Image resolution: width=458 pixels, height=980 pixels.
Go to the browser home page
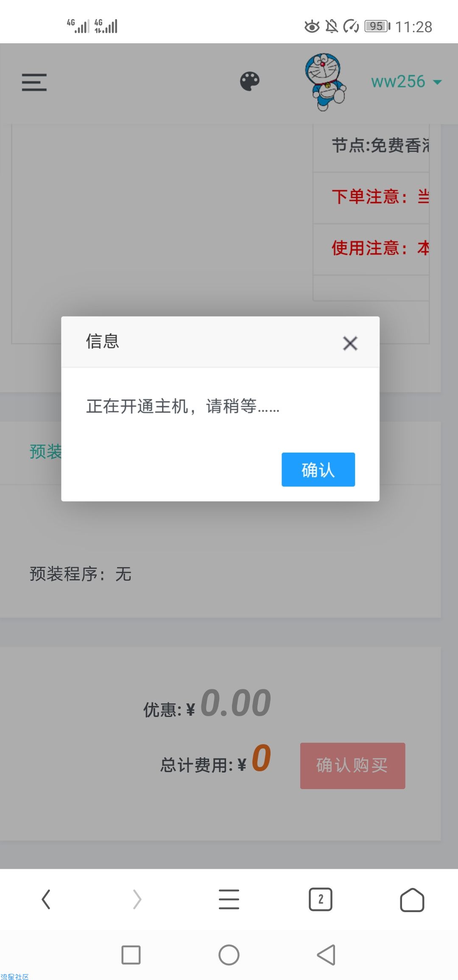pos(412,899)
